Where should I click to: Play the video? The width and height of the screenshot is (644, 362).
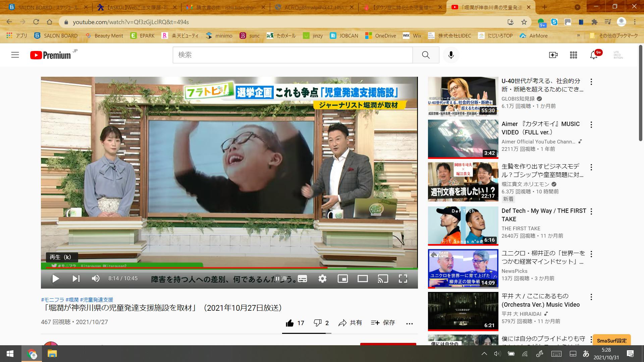point(56,279)
